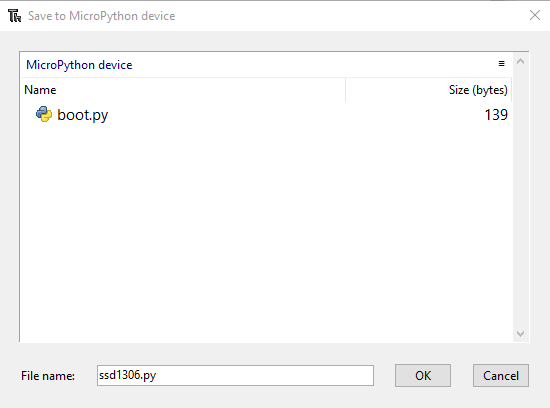Sort files by Size (bytes) header

(429, 90)
